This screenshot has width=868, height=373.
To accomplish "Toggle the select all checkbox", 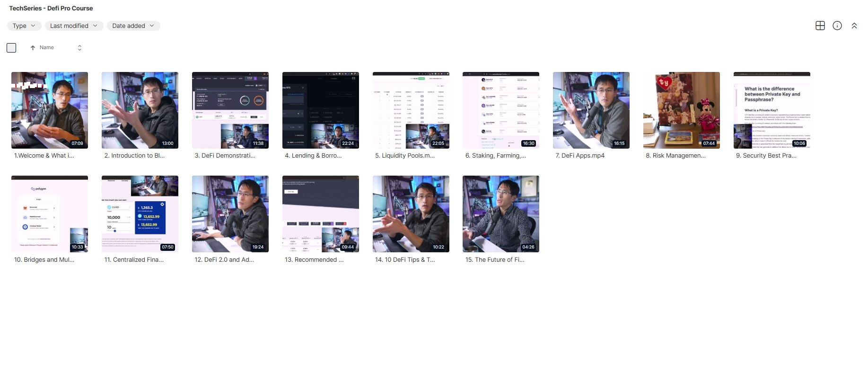I will point(11,48).
